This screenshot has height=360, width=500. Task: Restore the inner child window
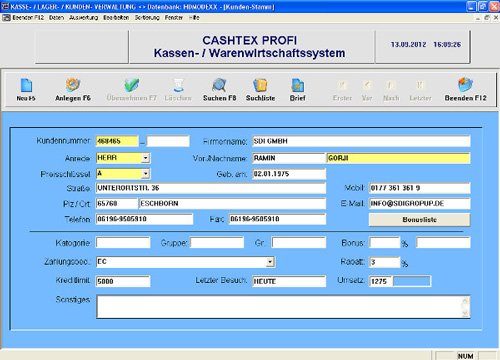(487, 18)
